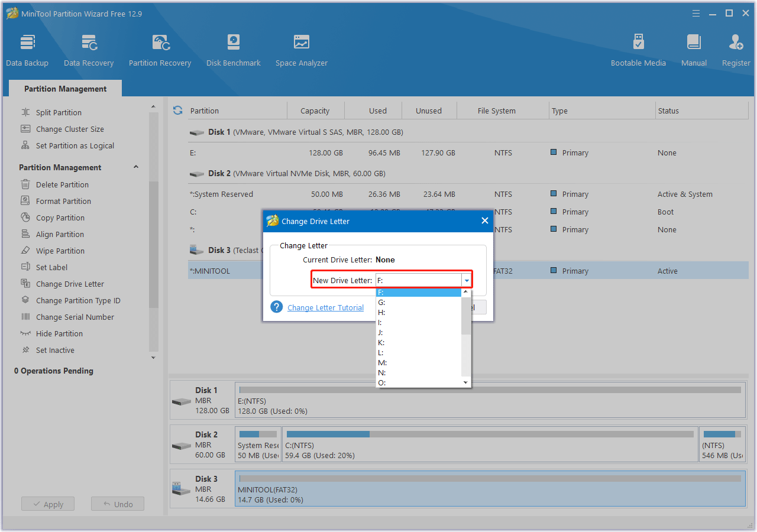The height and width of the screenshot is (532, 757).
Task: Open the Disk Benchmark tool
Action: (233, 48)
